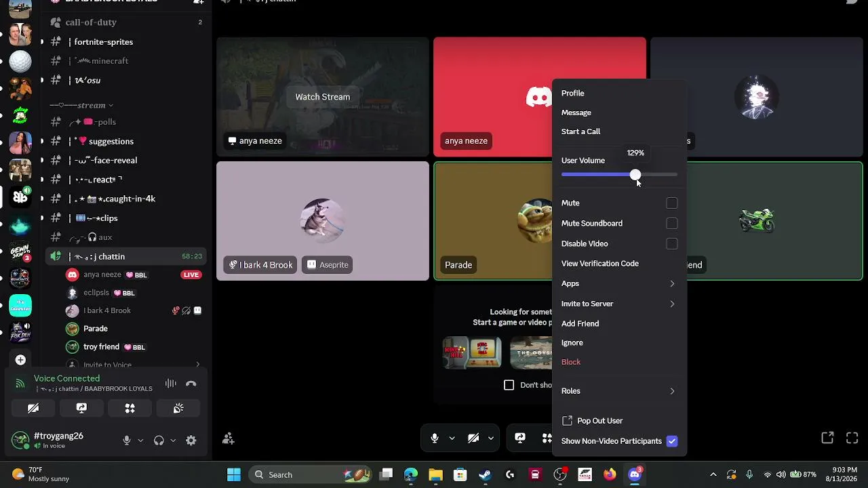This screenshot has width=868, height=488.
Task: Open camera options dropdown in call bar
Action: click(490, 439)
